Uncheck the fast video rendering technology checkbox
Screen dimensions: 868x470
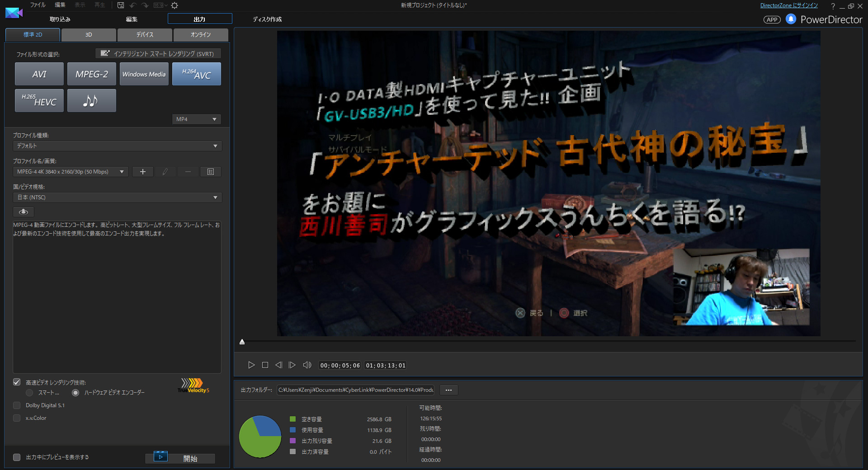[x=17, y=382]
